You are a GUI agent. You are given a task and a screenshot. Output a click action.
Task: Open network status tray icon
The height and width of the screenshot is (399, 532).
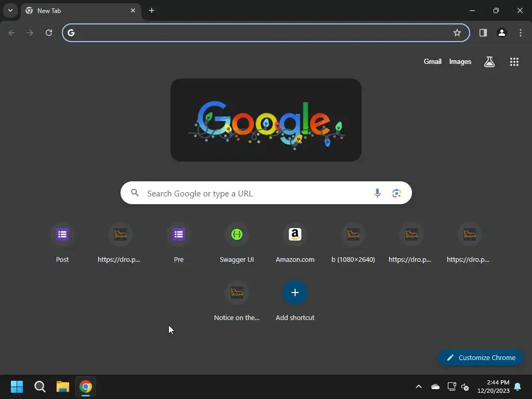451,387
